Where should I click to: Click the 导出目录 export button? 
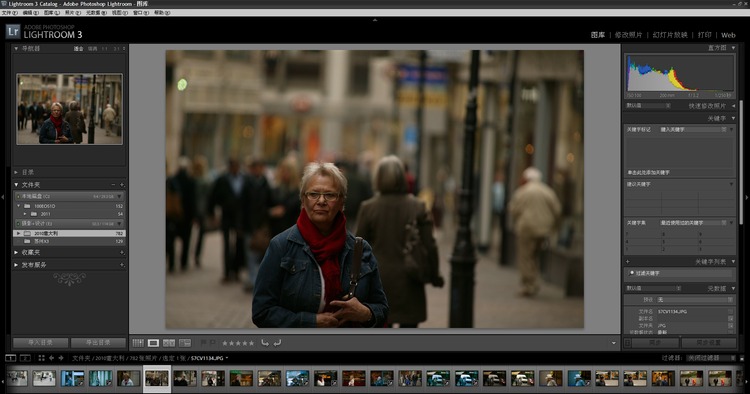(98, 343)
